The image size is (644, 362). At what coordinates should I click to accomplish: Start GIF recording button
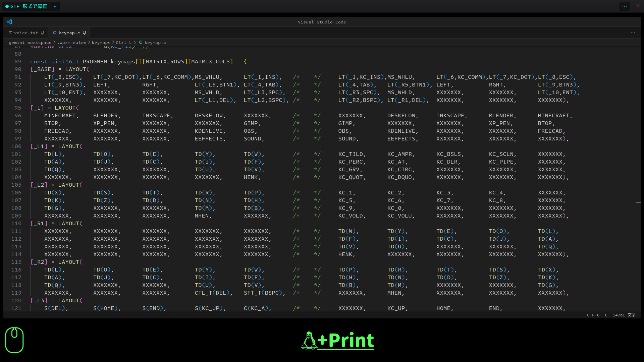coord(26,6)
